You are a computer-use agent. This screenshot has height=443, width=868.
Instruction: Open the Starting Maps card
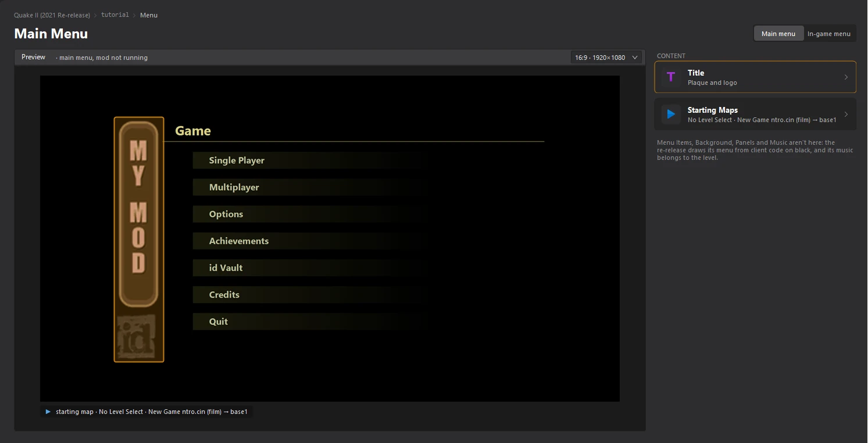point(755,114)
